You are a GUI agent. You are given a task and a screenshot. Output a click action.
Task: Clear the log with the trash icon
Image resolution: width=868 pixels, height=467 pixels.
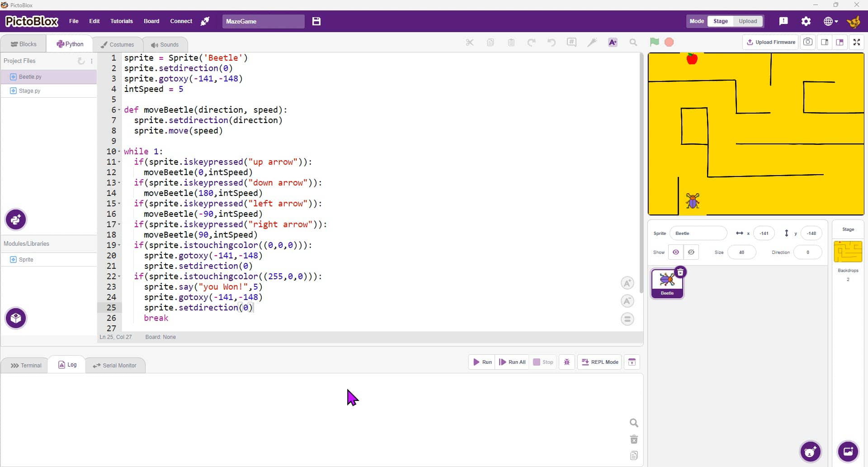click(x=634, y=439)
